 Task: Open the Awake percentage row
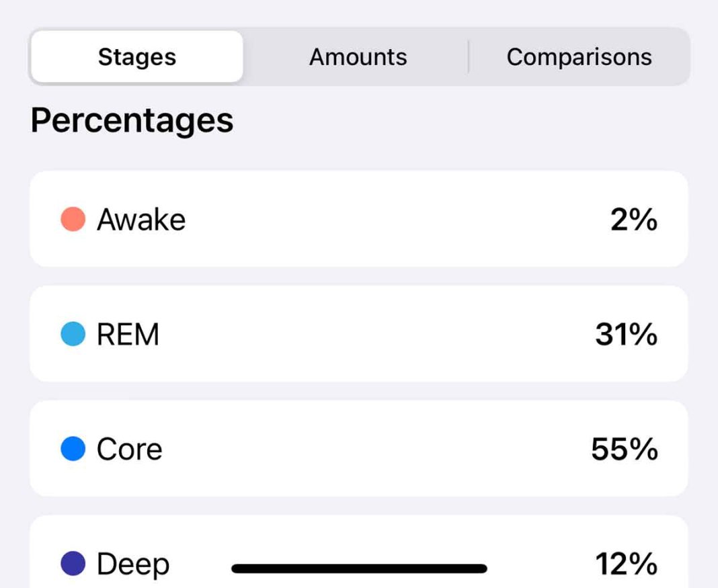tap(357, 218)
